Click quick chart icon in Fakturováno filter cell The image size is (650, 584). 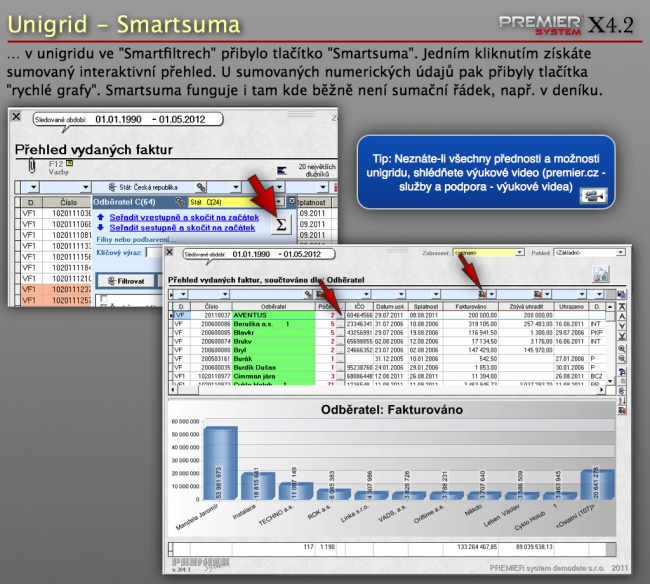(x=482, y=294)
